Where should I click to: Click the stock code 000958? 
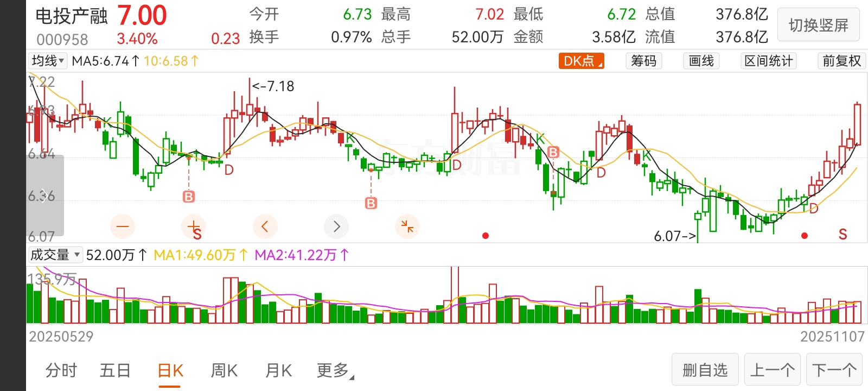coord(62,40)
